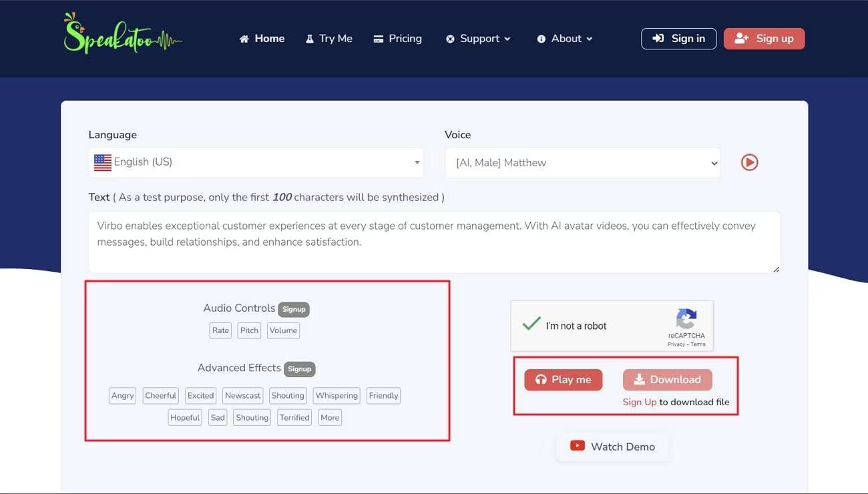Select the Newscast effect option
Image resolution: width=868 pixels, height=494 pixels.
[x=243, y=396]
